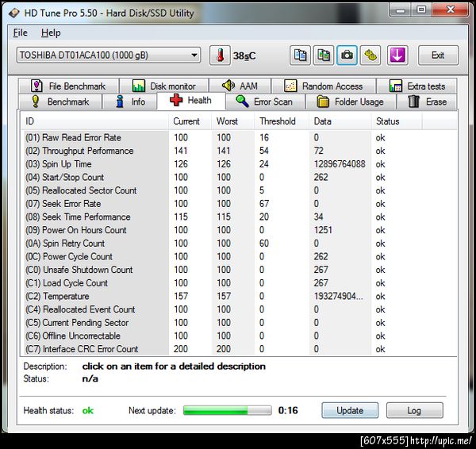Click the camera save screenshot icon

click(347, 56)
